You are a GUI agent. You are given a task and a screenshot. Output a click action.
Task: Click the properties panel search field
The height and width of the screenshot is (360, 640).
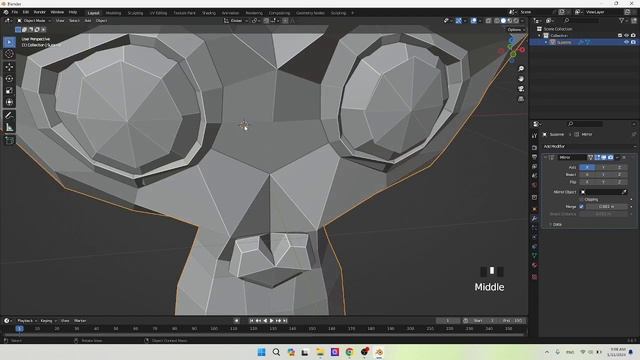(x=585, y=124)
